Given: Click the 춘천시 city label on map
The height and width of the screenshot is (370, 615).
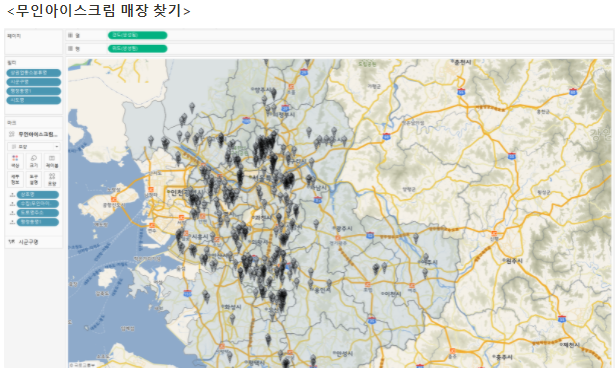Looking at the screenshot, I should coord(462,62).
